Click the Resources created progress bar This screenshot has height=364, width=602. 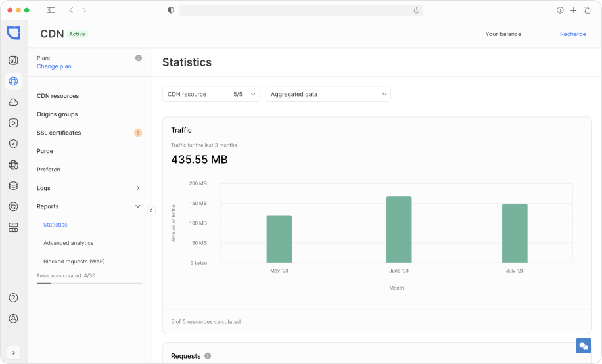click(89, 283)
